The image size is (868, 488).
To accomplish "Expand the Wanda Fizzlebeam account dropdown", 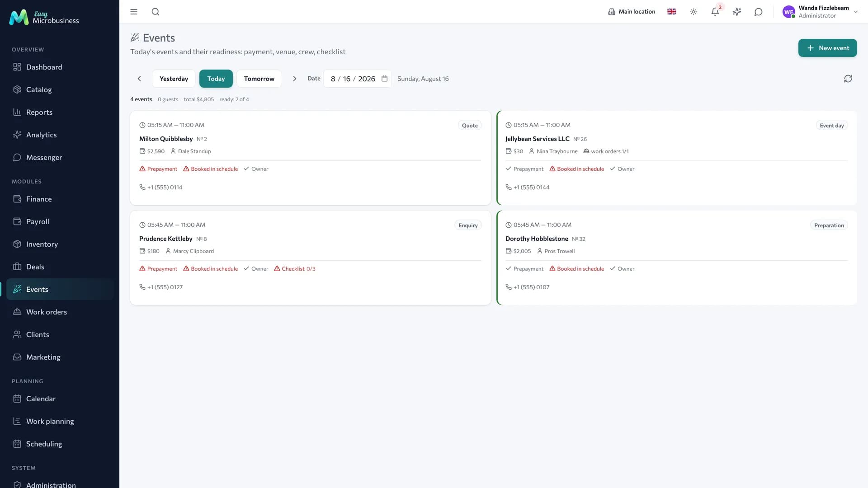I will (x=856, y=12).
